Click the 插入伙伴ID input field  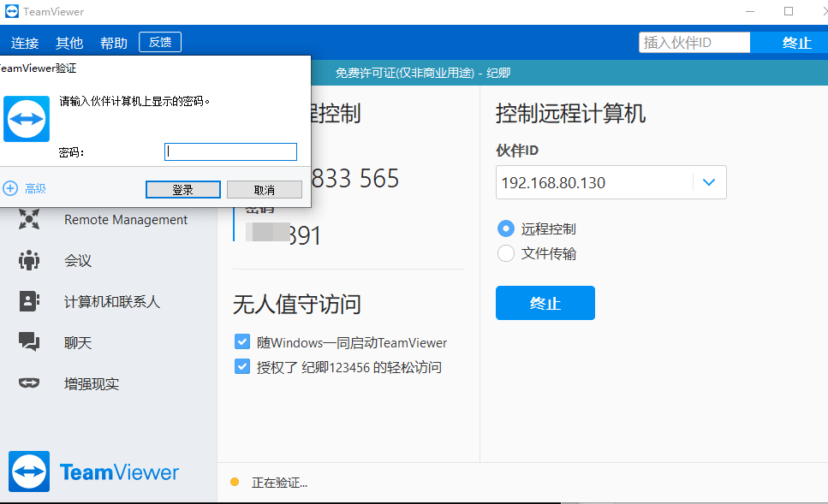[x=694, y=43]
